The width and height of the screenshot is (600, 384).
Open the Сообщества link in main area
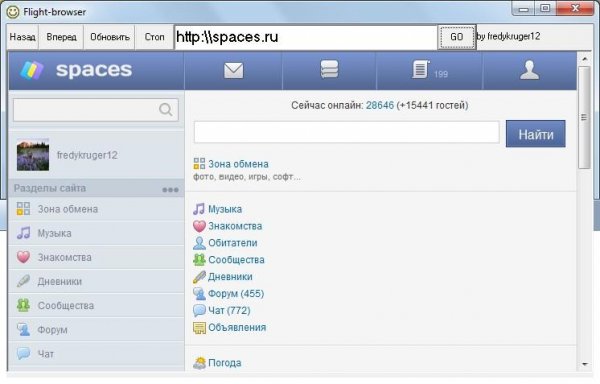click(x=236, y=260)
